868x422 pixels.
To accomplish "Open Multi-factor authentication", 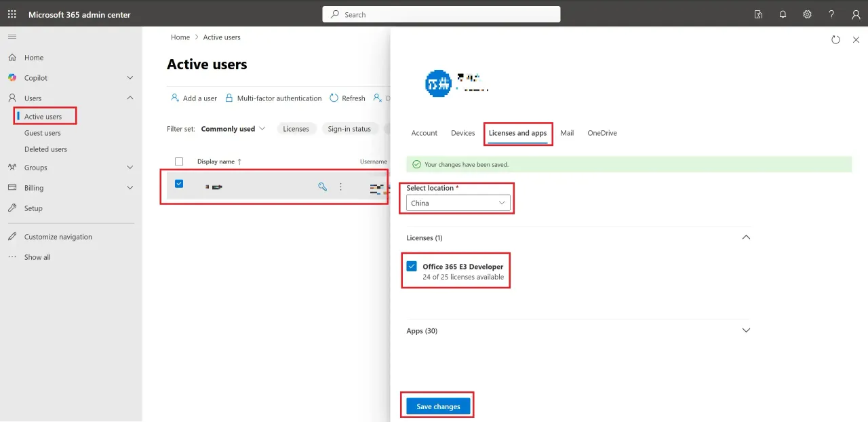I will pos(273,98).
